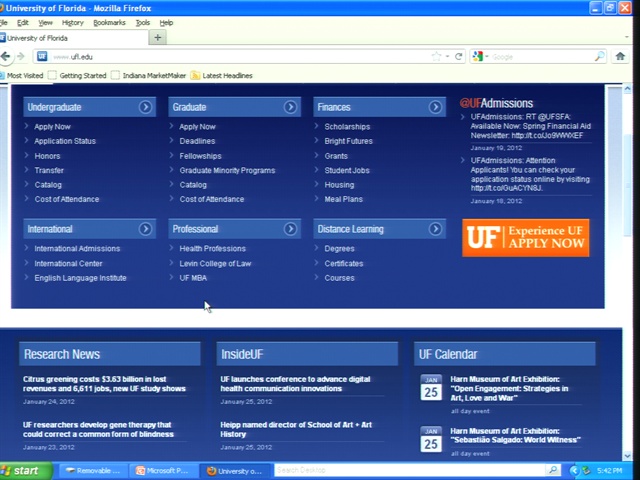Click the first Jan 25 calendar date icon
The image size is (640, 480).
(431, 387)
